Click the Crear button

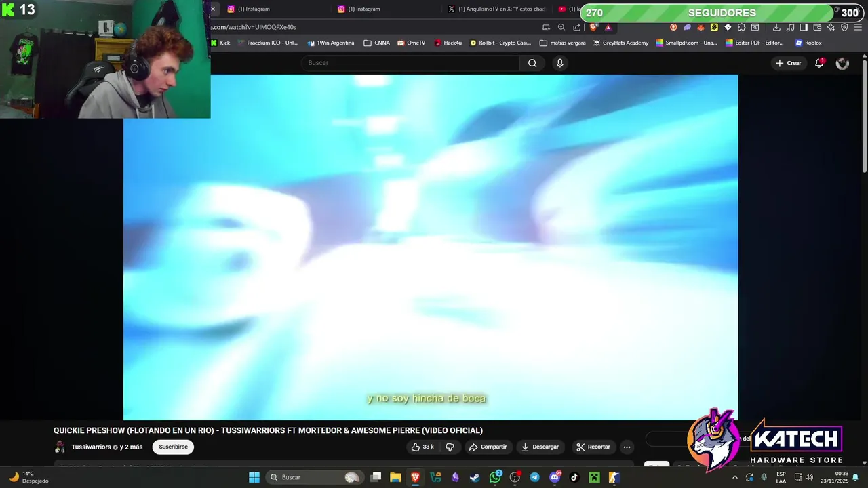pos(789,63)
